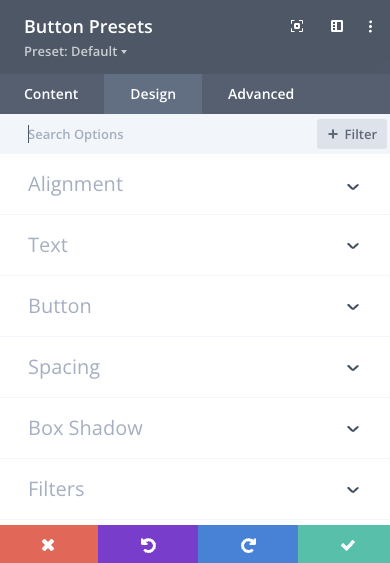The width and height of the screenshot is (390, 563).
Task: Select the Design tab
Action: click(153, 94)
